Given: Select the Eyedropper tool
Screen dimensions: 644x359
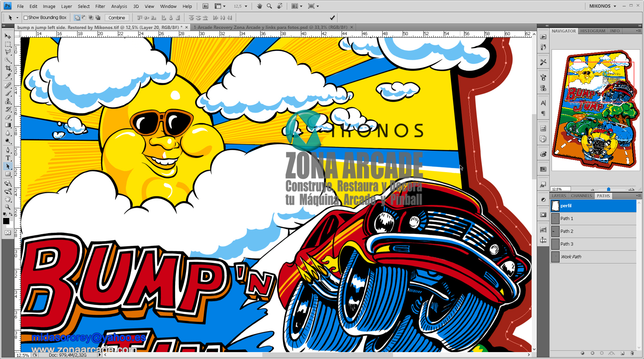Looking at the screenshot, I should 8,77.
